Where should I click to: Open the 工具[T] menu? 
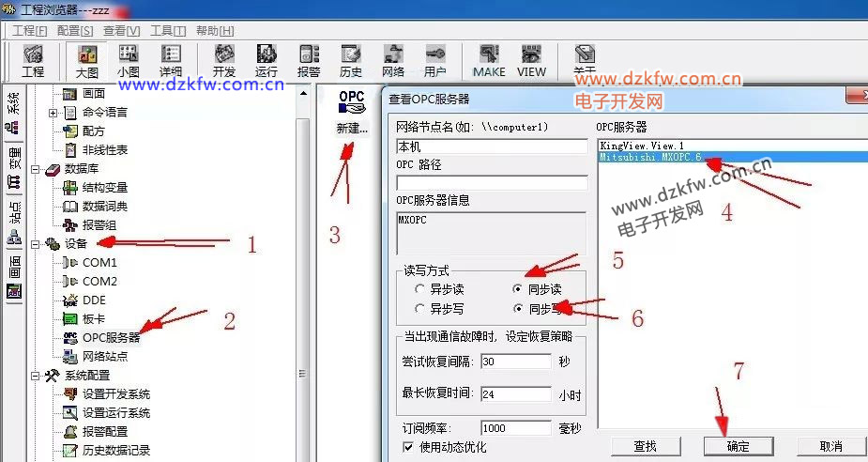(x=168, y=30)
